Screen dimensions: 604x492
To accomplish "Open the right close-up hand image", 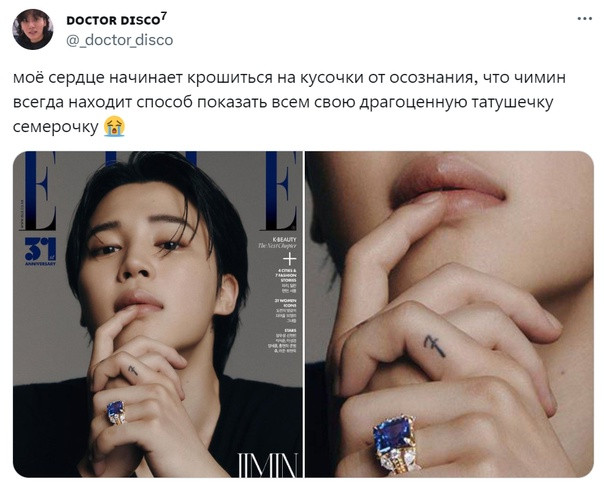I will pos(450,314).
